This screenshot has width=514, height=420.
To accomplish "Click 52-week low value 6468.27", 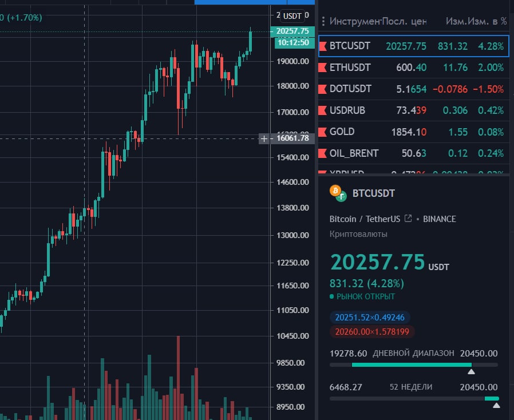I will click(x=346, y=387).
